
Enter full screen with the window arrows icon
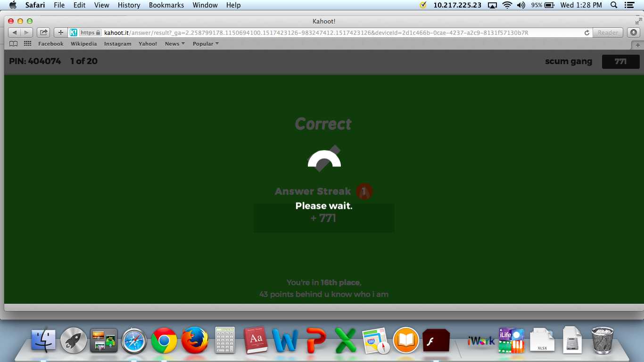(638, 21)
